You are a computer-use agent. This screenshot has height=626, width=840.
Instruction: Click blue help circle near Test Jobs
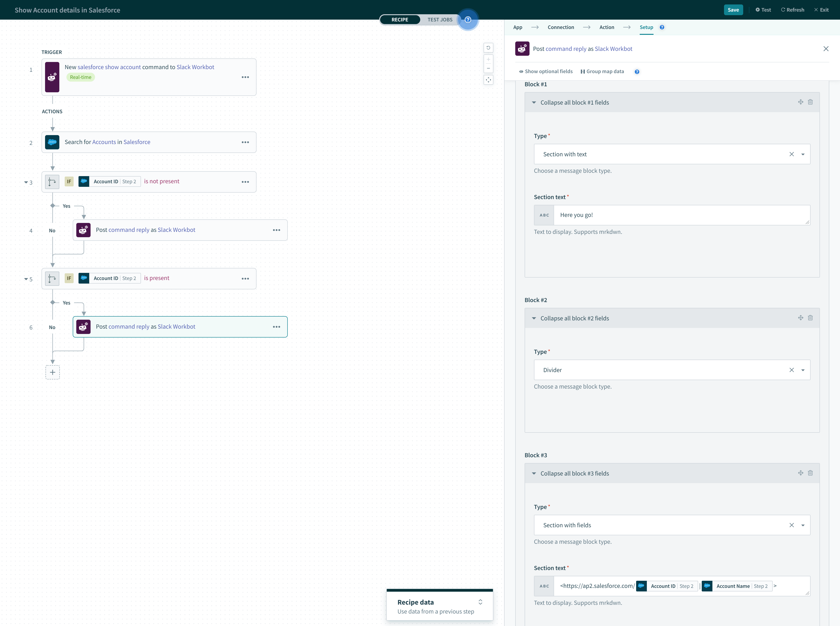click(x=468, y=20)
